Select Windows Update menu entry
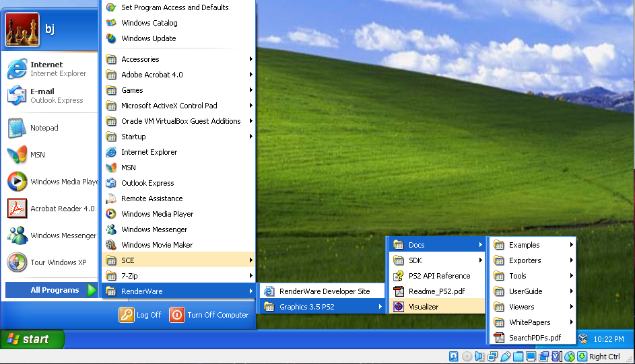635x364 pixels. click(x=148, y=38)
